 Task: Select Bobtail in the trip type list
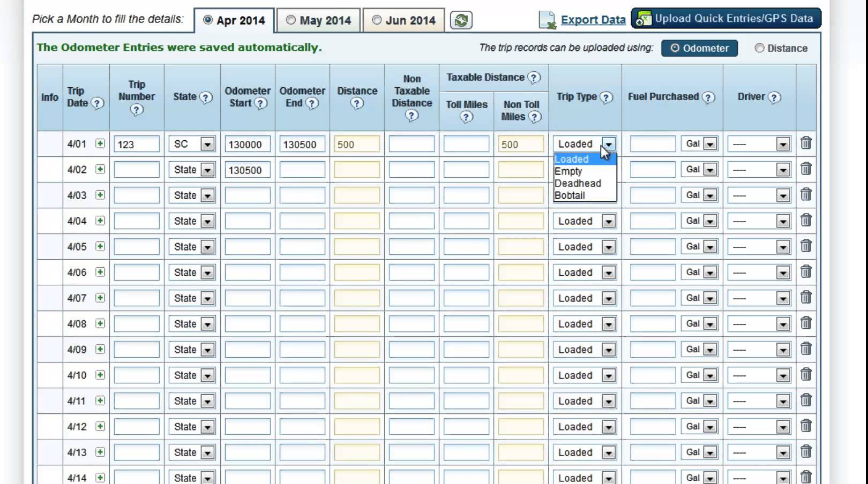570,195
